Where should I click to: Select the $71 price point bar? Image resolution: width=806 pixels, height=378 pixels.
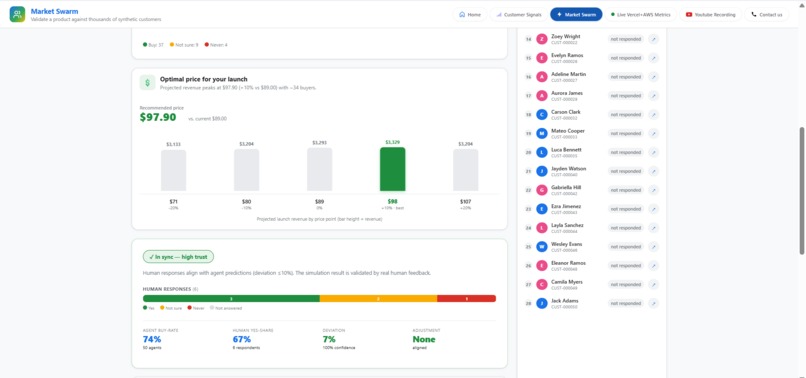tap(174, 171)
